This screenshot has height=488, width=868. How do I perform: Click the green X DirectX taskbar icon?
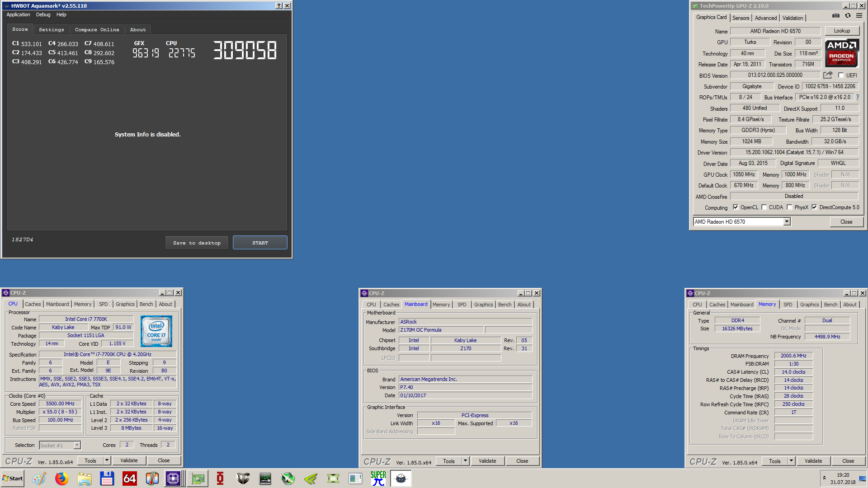click(333, 479)
